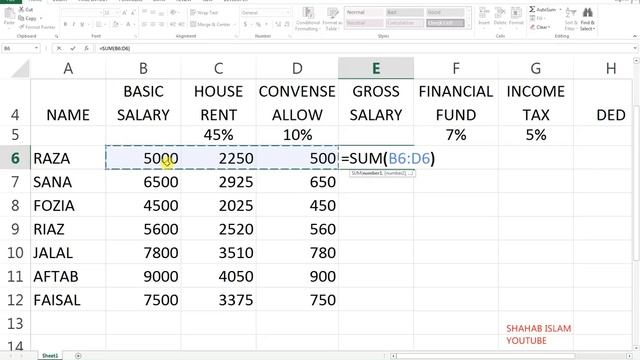Toggle Bold formatting
The width and height of the screenshot is (640, 360).
pos(65,25)
